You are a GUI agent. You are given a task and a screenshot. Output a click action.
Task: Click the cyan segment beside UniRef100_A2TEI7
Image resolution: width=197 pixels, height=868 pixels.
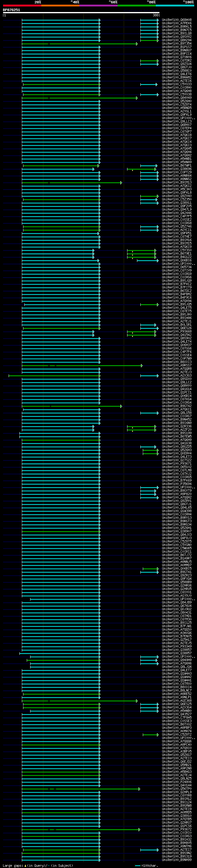pyautogui.click(x=150, y=850)
